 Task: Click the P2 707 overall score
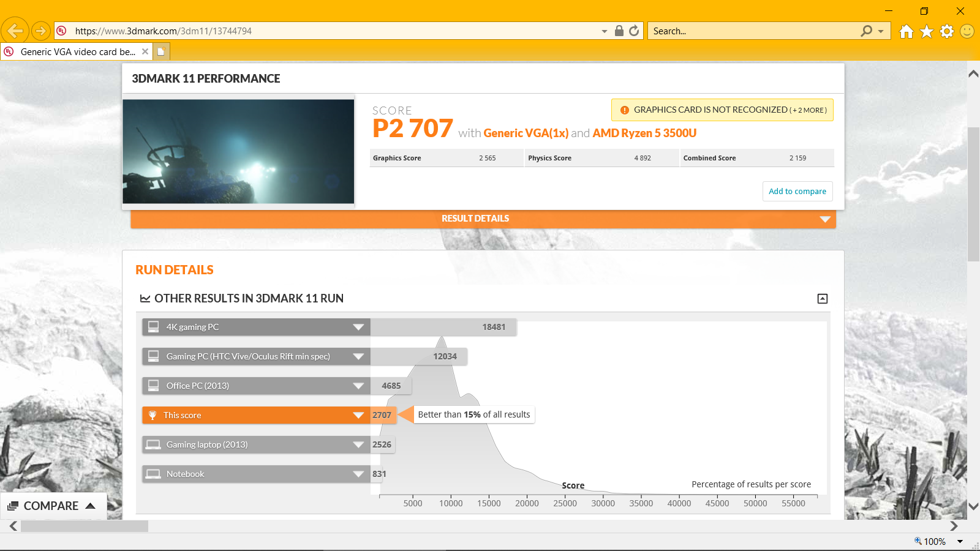tap(413, 129)
